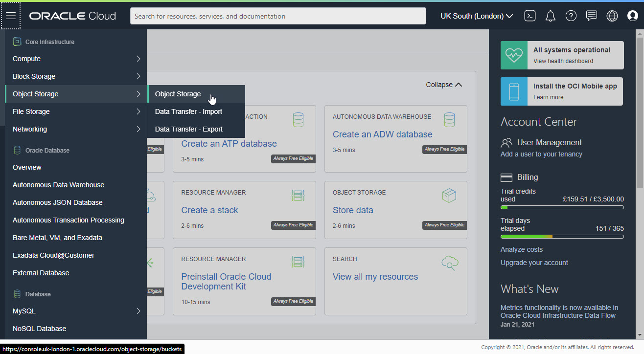Click the Search cloud magnifier icon
Screen dimensions: 644x354
449,263
